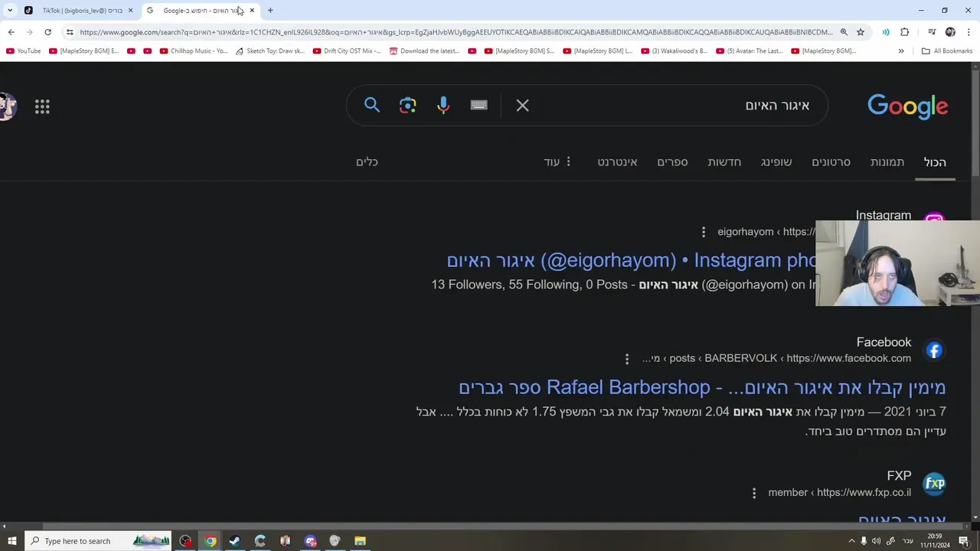Open the All Bookmarks folder

[x=947, y=51]
